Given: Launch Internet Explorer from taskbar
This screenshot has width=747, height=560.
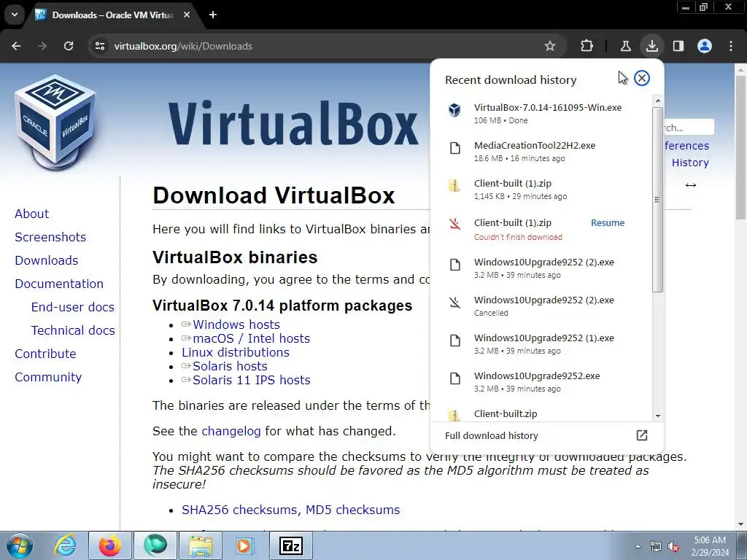Looking at the screenshot, I should coord(65,545).
